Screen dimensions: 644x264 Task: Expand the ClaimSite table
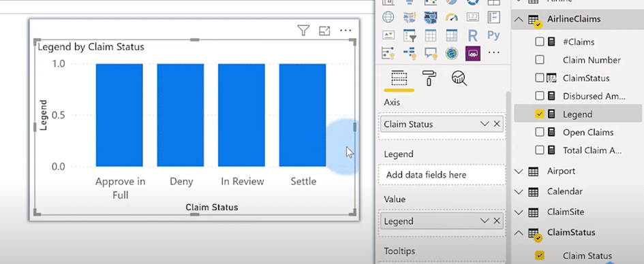[519, 212]
